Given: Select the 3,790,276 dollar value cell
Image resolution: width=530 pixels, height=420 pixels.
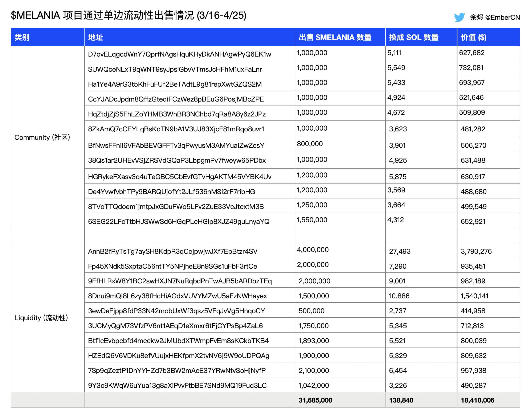Looking at the screenshot, I should pos(476,251).
